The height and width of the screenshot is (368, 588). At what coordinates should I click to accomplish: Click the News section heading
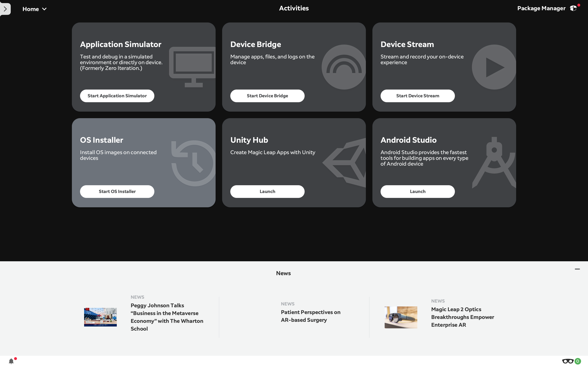(283, 273)
